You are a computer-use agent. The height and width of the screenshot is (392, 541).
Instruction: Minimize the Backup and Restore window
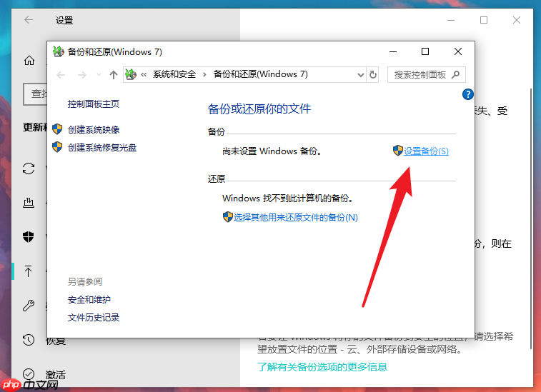point(393,51)
